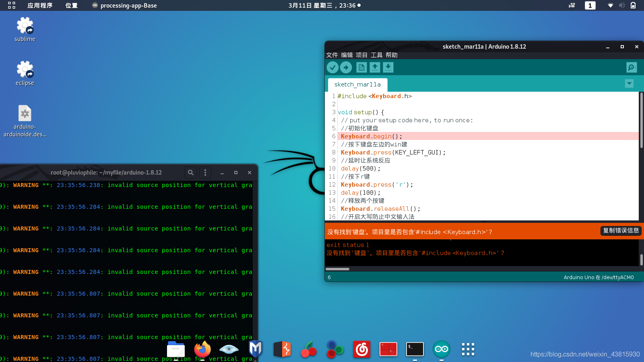Screen dimensions: 644x362
Task: Open the Activities grid icon in top bar
Action: coord(12,5)
